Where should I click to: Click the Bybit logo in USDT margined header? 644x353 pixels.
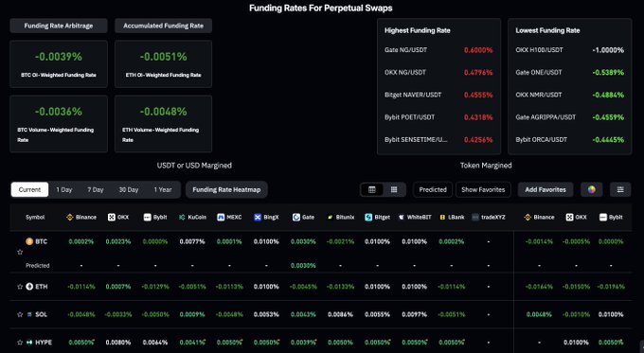pos(147,217)
